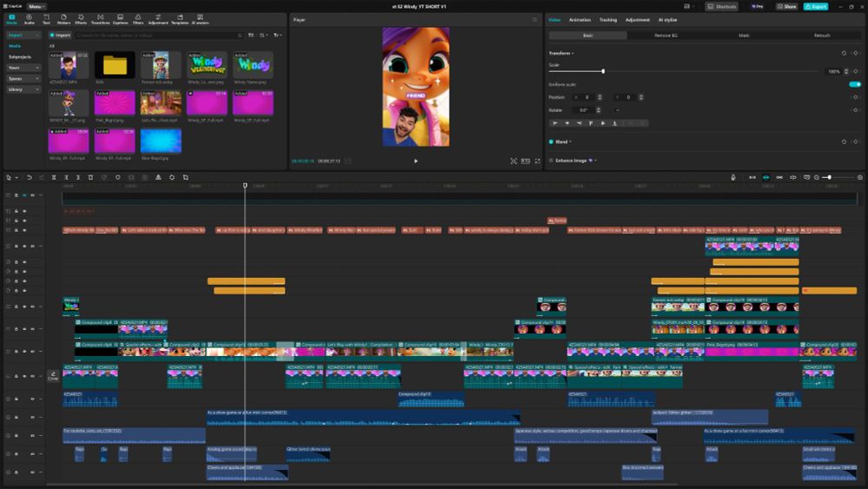Toggle auto snapping in timeline toolbar
The image size is (868, 489).
click(766, 177)
